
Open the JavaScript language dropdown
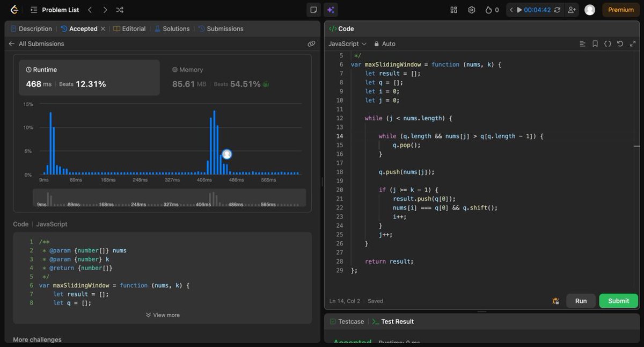click(x=347, y=44)
